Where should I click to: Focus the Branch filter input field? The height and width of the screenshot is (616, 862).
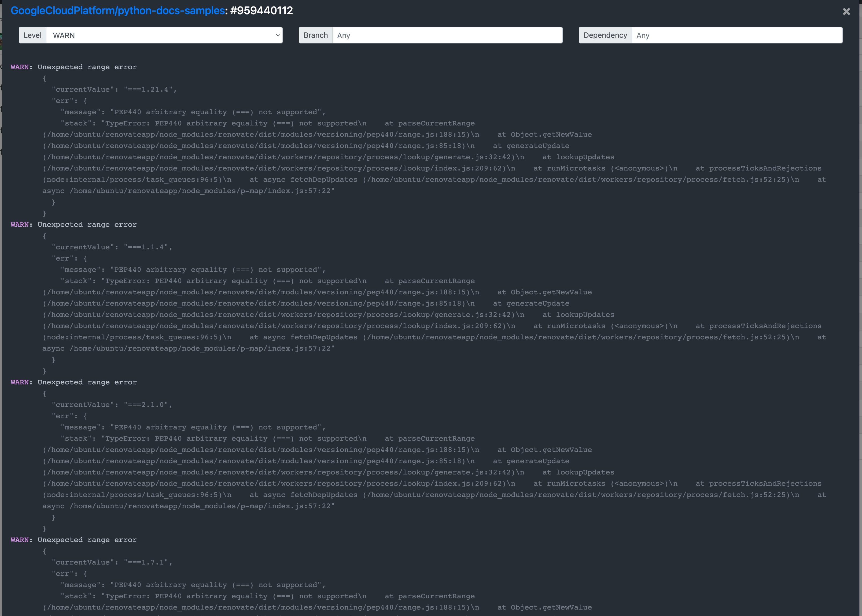click(x=447, y=35)
